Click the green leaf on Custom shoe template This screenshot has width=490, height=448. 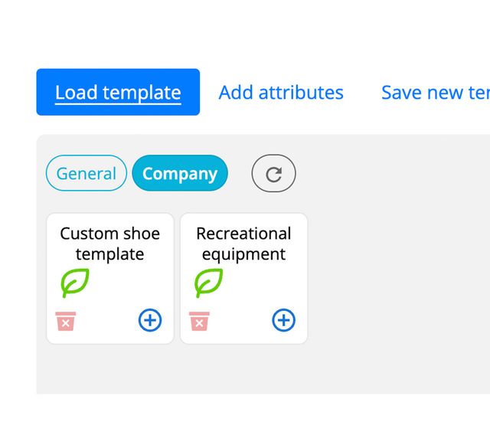coord(75,283)
